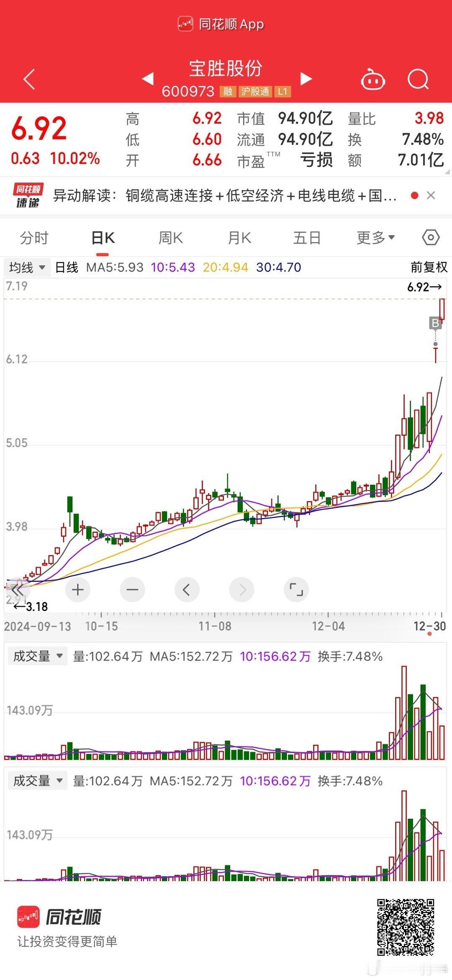This screenshot has width=452, height=980.
Task: Tap stock name 宝胜股份 title
Action: (226, 68)
